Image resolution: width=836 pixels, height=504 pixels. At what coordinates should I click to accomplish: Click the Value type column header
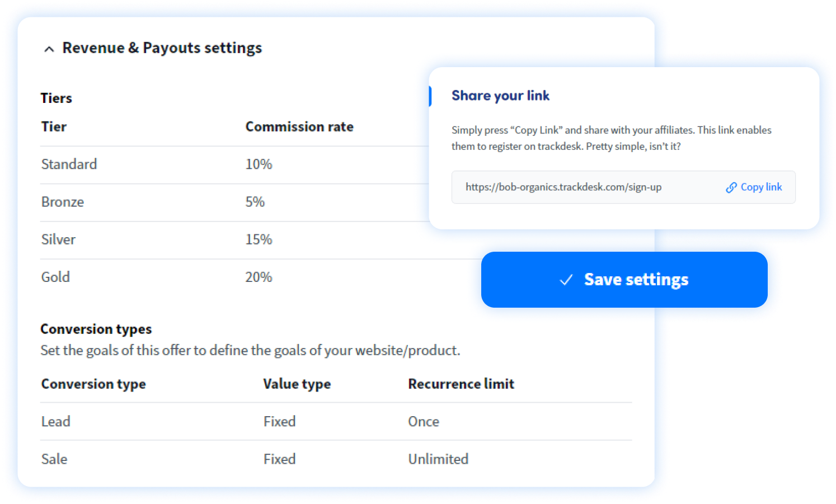[x=297, y=384]
